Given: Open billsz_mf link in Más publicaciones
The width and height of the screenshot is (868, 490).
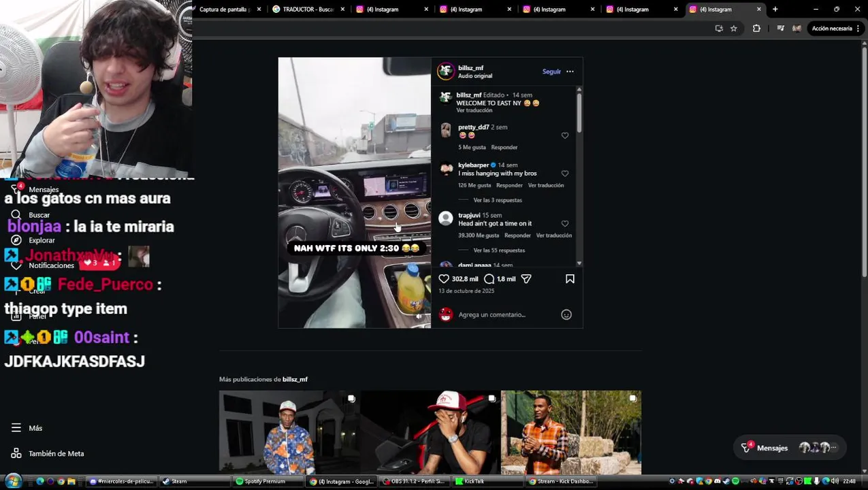Looking at the screenshot, I should tap(295, 379).
